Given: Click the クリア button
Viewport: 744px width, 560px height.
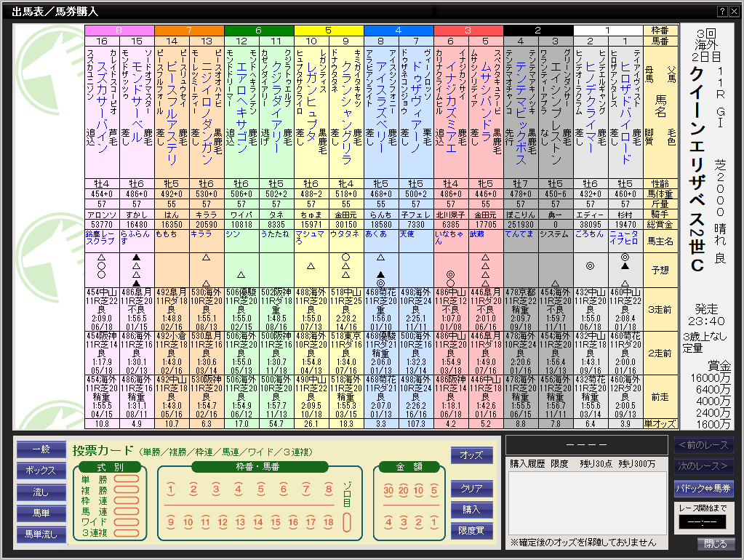Looking at the screenshot, I should tap(472, 488).
